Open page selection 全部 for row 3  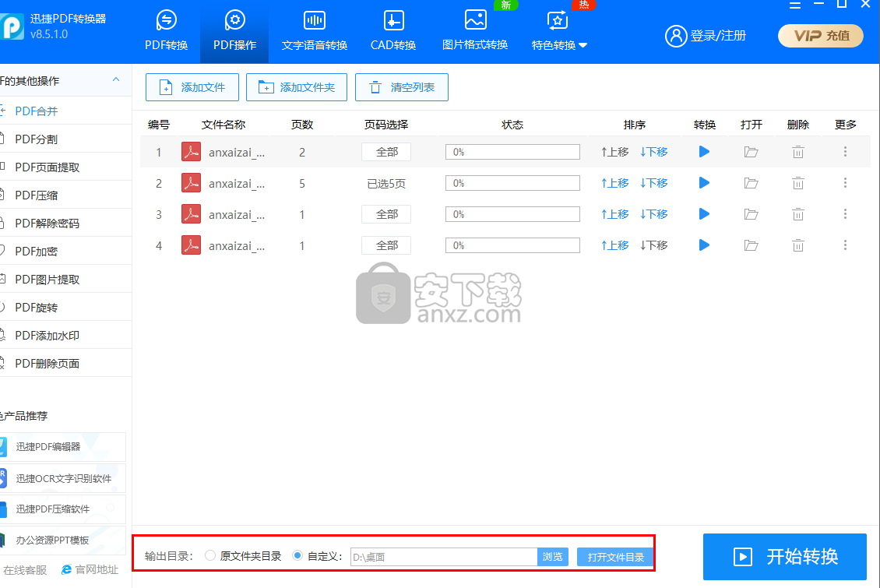[386, 214]
